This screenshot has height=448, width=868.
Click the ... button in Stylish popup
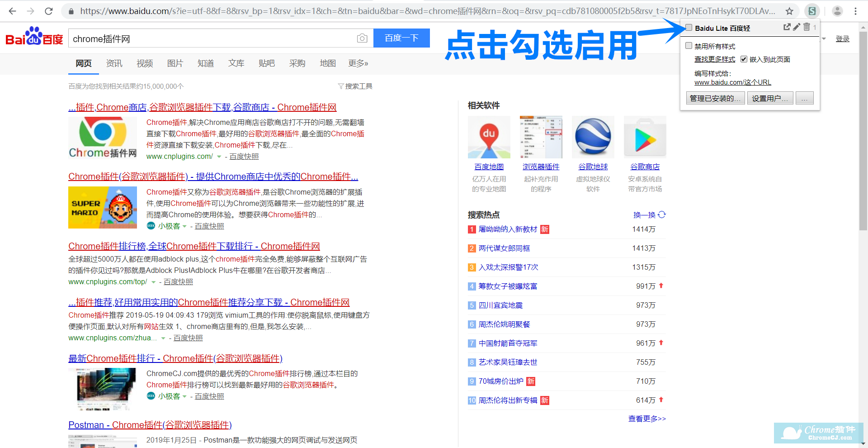tap(805, 98)
